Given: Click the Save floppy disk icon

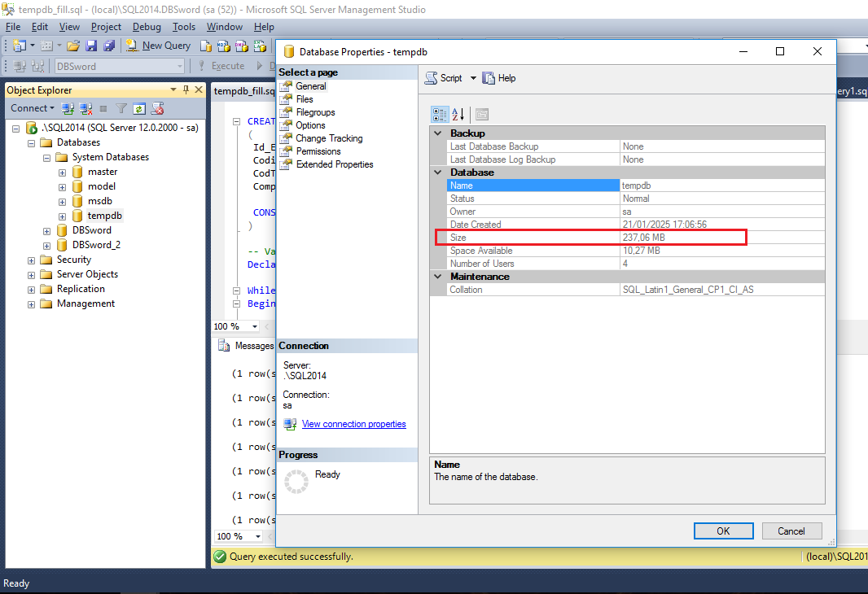Looking at the screenshot, I should [91, 46].
